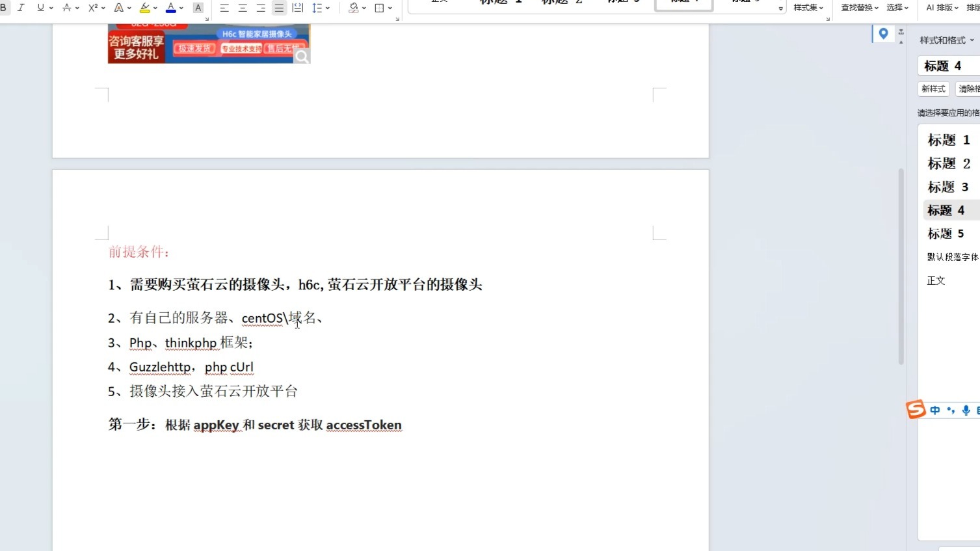This screenshot has height=551, width=980.
Task: Click Sogou input method S icon
Action: click(x=916, y=409)
